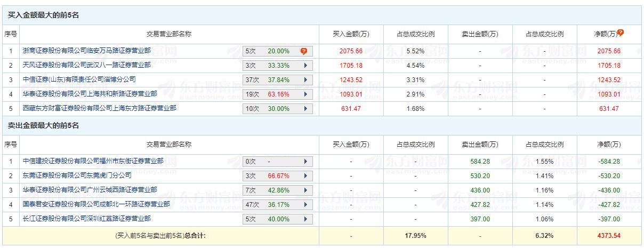The height and width of the screenshot is (248, 644).
Task: Open 中信建投证券福州市东街营业部 link
Action: pos(93,161)
